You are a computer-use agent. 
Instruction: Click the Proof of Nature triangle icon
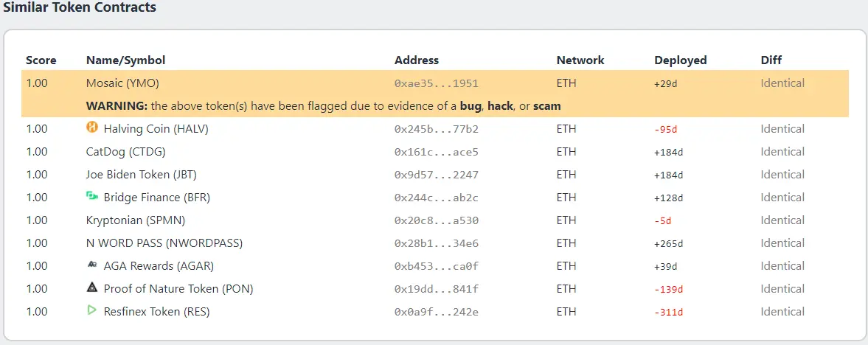click(x=92, y=287)
